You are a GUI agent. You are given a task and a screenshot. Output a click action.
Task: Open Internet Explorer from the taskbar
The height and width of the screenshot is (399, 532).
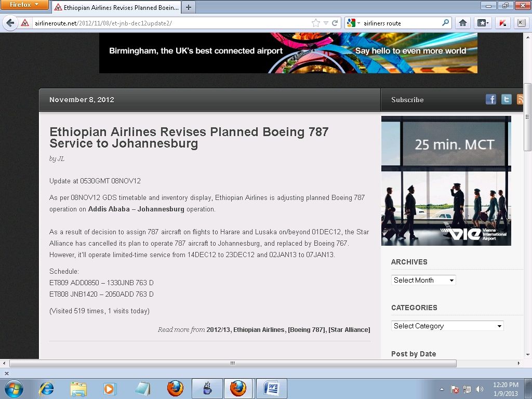(47, 388)
